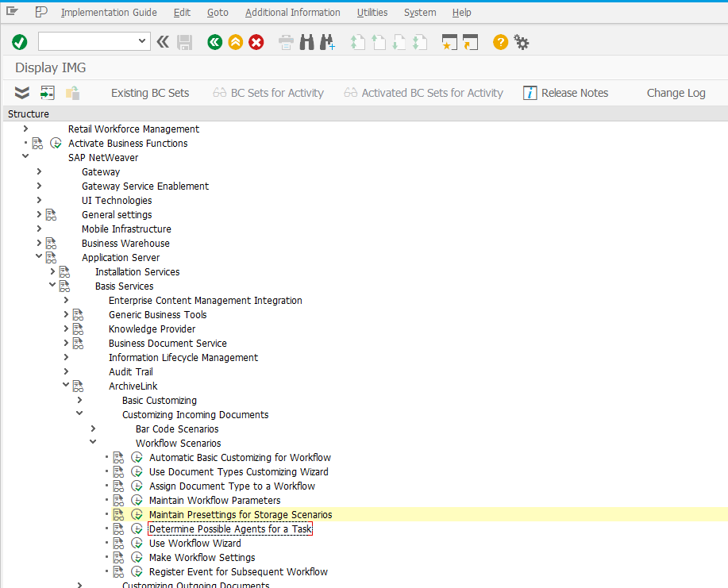Expand the Gateway node
Viewport: 728px width, 588px height.
(39, 171)
